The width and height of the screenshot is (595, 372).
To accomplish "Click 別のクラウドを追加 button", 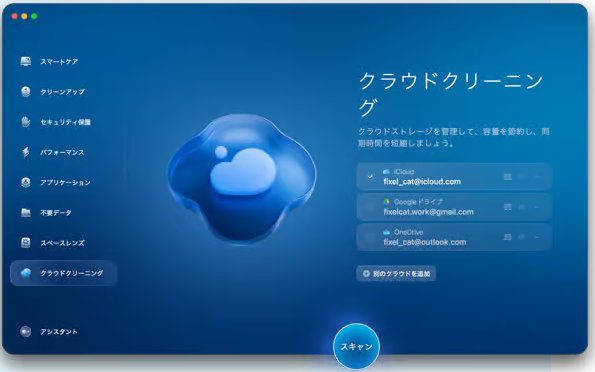I will click(396, 273).
